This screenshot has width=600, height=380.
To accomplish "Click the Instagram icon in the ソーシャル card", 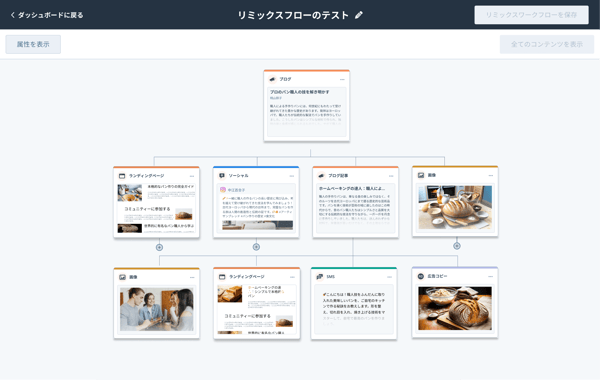I will pyautogui.click(x=223, y=190).
